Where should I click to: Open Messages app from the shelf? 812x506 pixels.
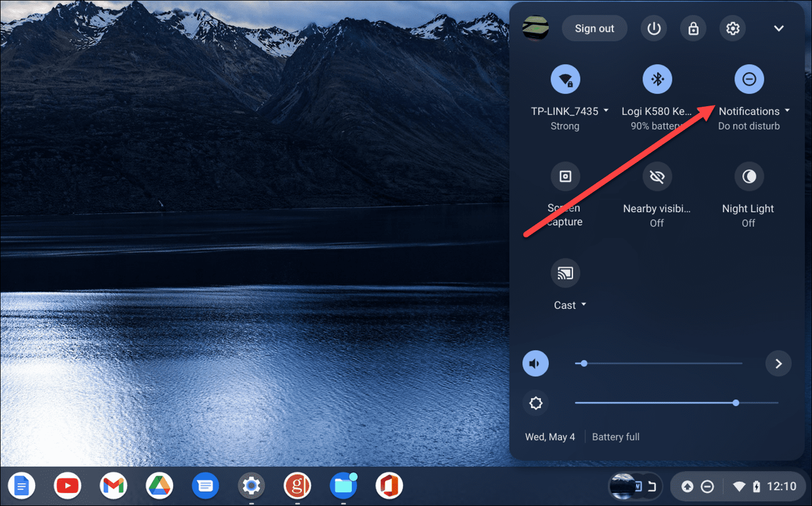(205, 486)
